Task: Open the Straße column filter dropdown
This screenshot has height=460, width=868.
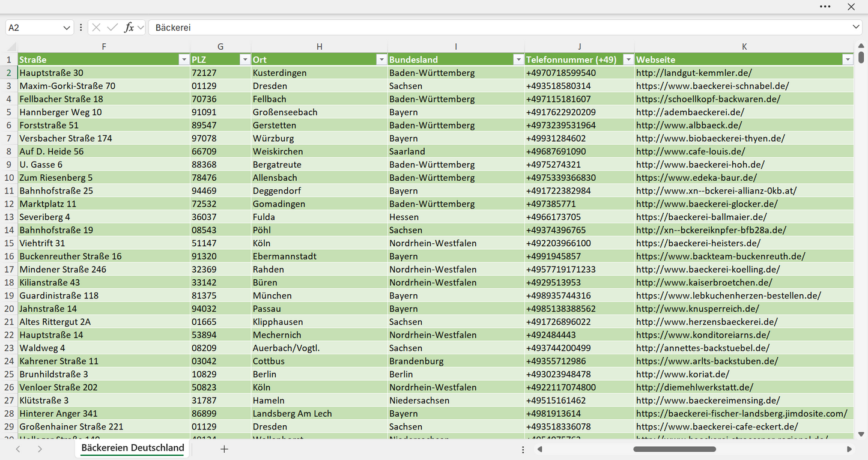Action: point(184,59)
